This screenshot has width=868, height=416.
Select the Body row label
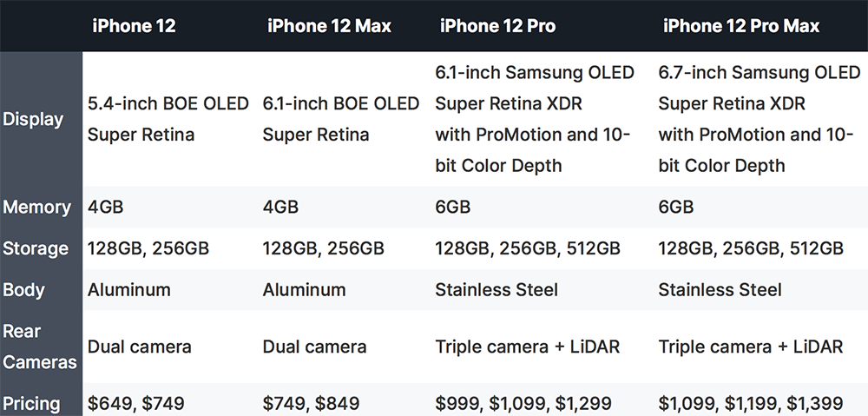pos(23,290)
